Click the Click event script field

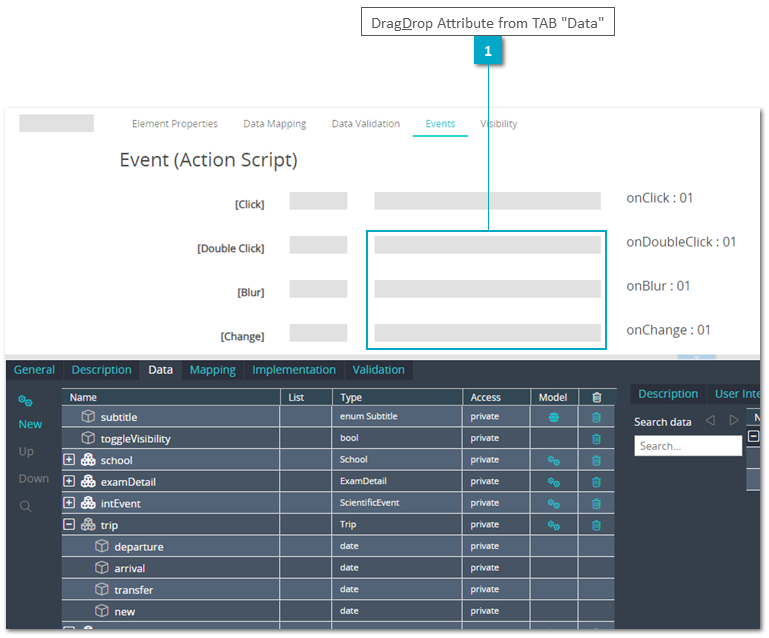487,201
